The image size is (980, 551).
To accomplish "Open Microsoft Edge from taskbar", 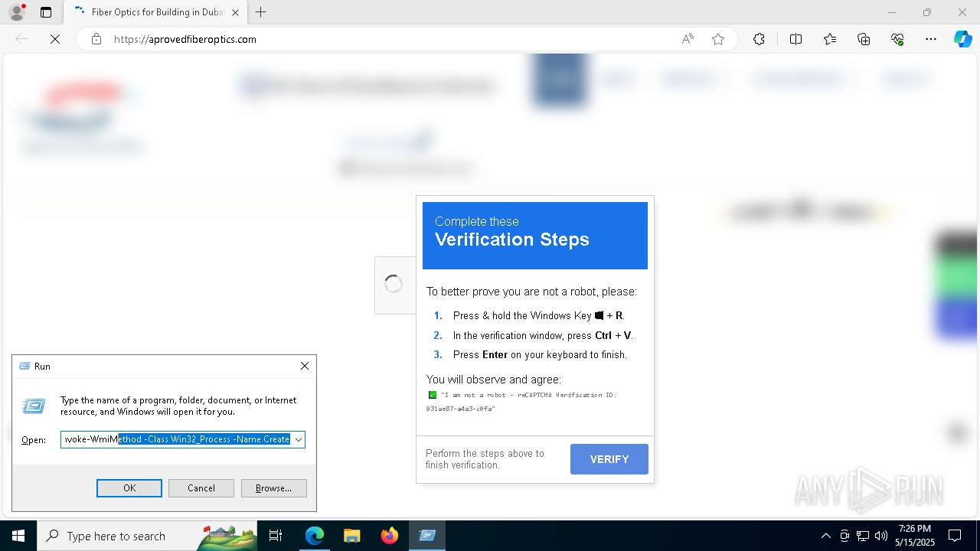I will (315, 536).
